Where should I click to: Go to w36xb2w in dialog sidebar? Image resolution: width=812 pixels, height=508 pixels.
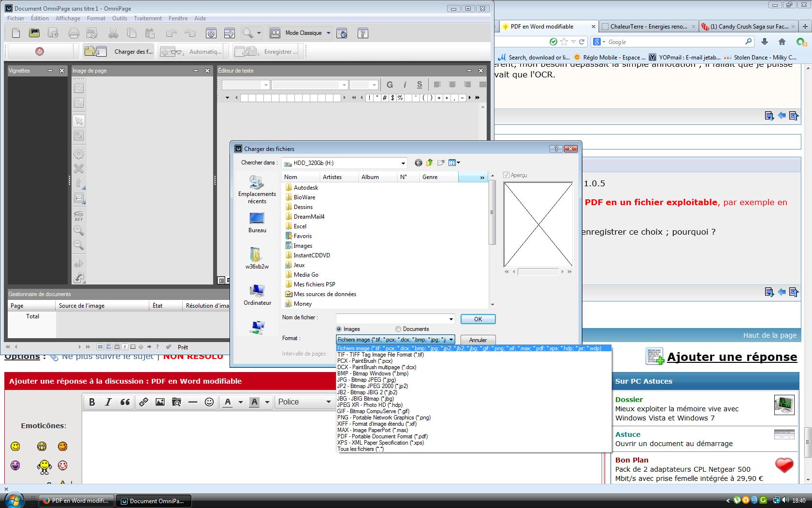(257, 258)
